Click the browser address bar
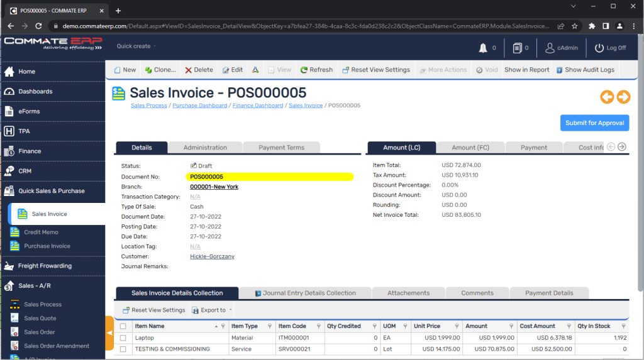 click(306, 26)
